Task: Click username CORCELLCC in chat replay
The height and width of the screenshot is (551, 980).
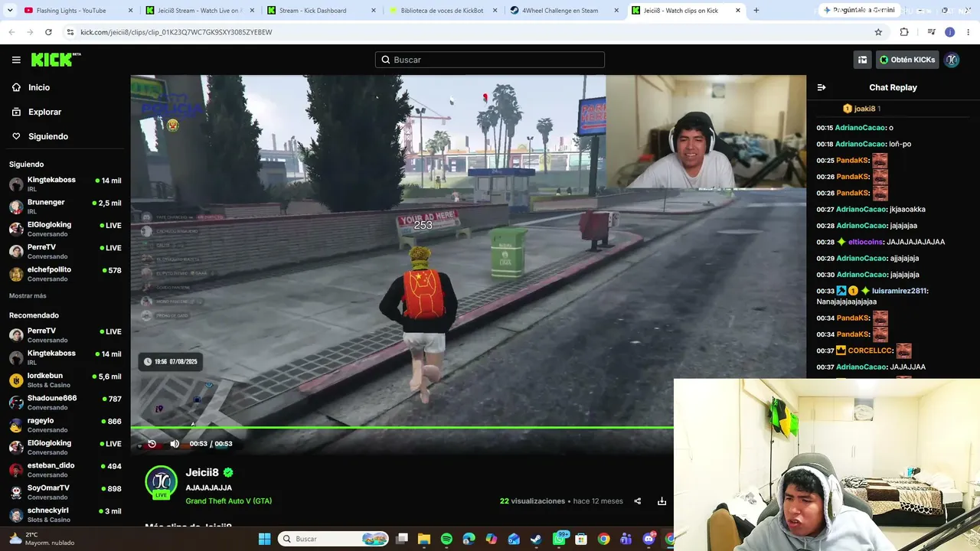Action: click(x=870, y=350)
